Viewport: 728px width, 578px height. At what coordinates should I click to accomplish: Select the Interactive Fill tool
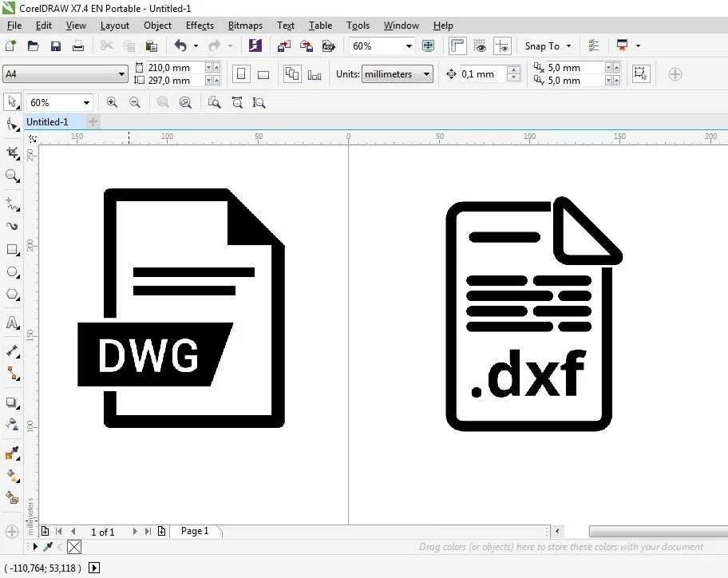coord(12,476)
